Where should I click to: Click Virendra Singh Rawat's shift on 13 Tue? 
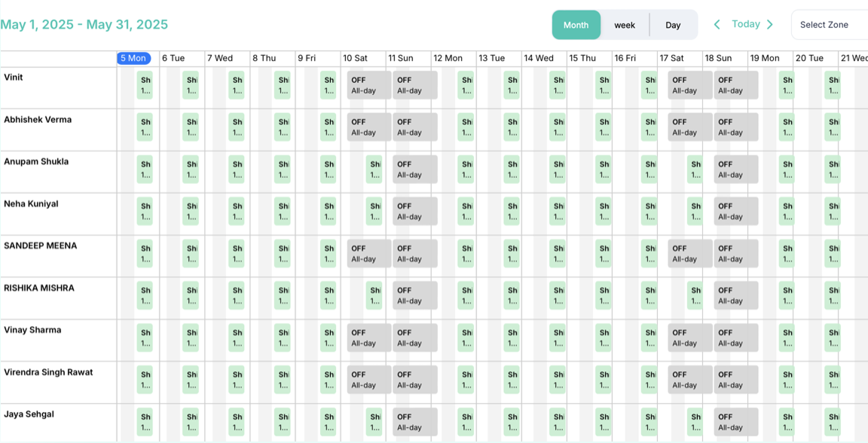512,380
